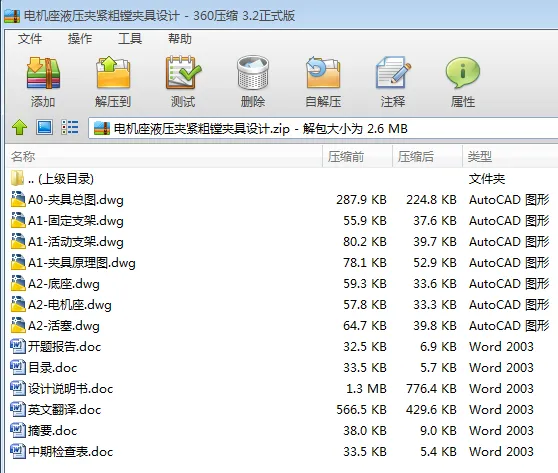Go up one level with green arrow
Image resolution: width=558 pixels, height=473 pixels.
20,127
